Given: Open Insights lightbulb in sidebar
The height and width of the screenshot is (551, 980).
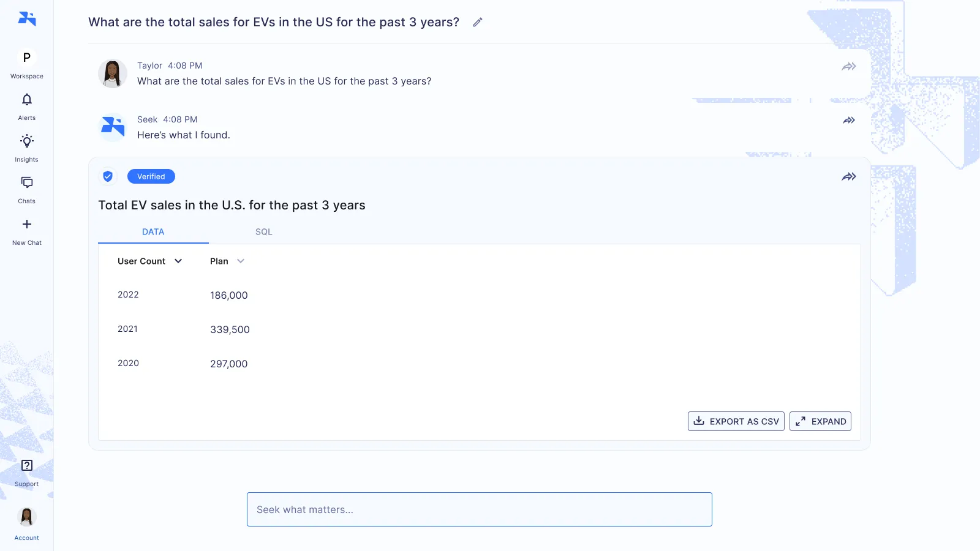Looking at the screenshot, I should (x=27, y=141).
